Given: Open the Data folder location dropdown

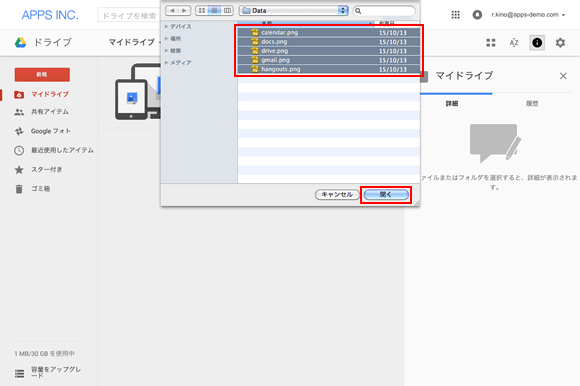Looking at the screenshot, I should [x=294, y=11].
